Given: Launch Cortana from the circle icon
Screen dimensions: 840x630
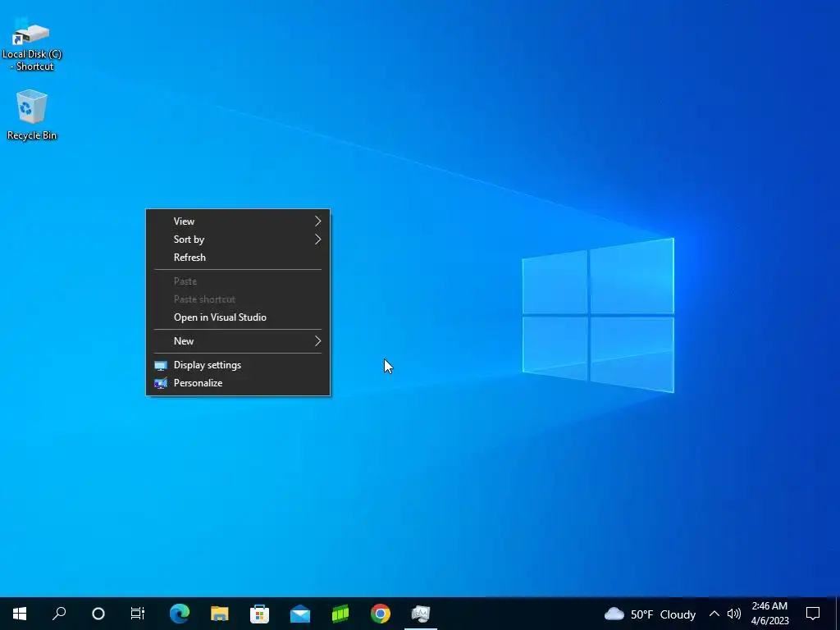Looking at the screenshot, I should (98, 614).
